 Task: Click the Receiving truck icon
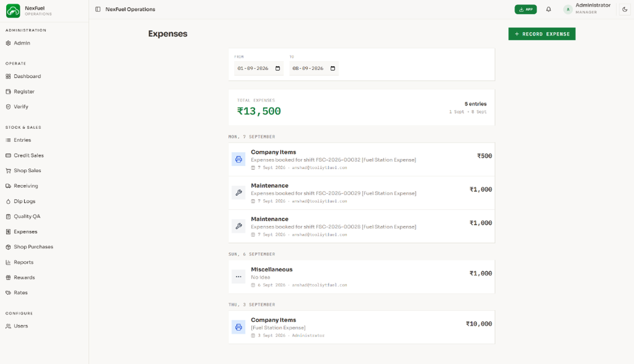8,186
